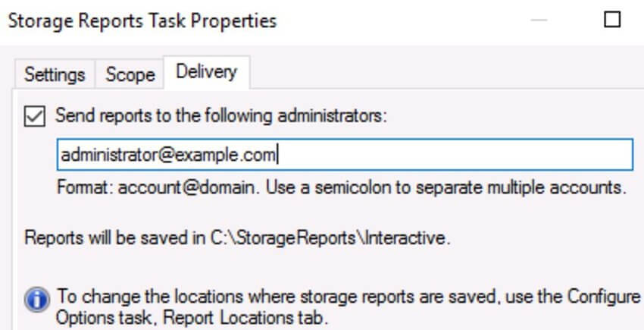
Task: Click the 'Reports will be saved in' line
Action: pos(237,238)
